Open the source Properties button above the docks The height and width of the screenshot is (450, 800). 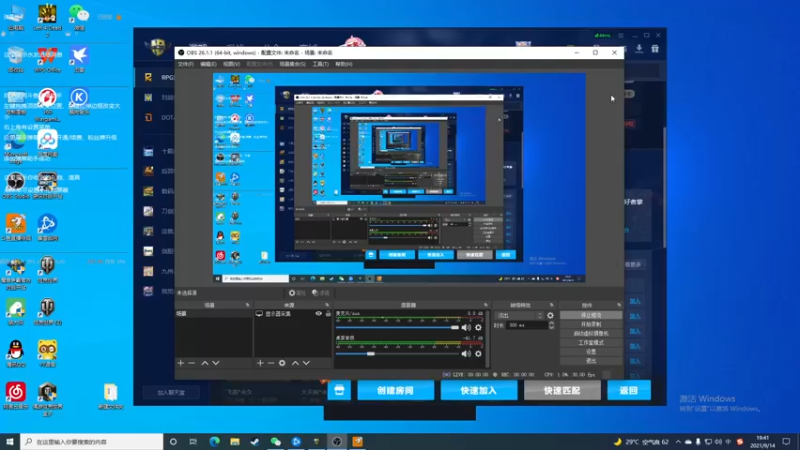coord(297,293)
